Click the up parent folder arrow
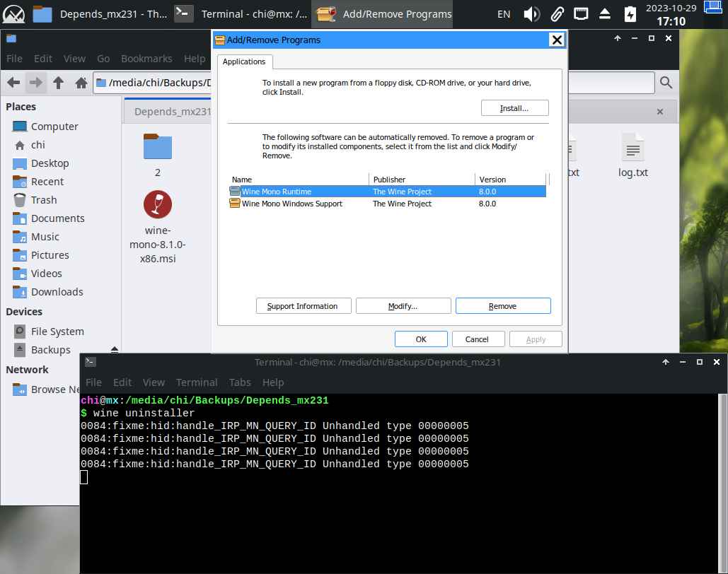Image resolution: width=728 pixels, height=574 pixels. click(x=58, y=83)
